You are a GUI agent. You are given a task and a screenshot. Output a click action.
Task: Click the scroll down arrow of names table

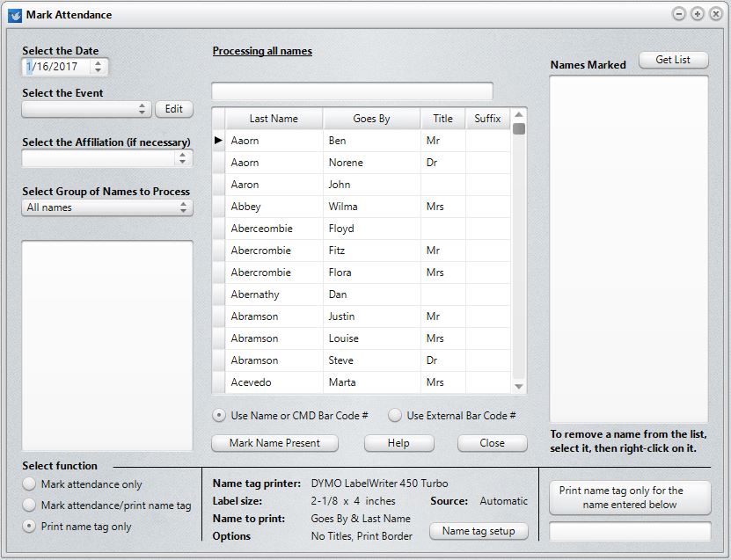[x=519, y=386]
